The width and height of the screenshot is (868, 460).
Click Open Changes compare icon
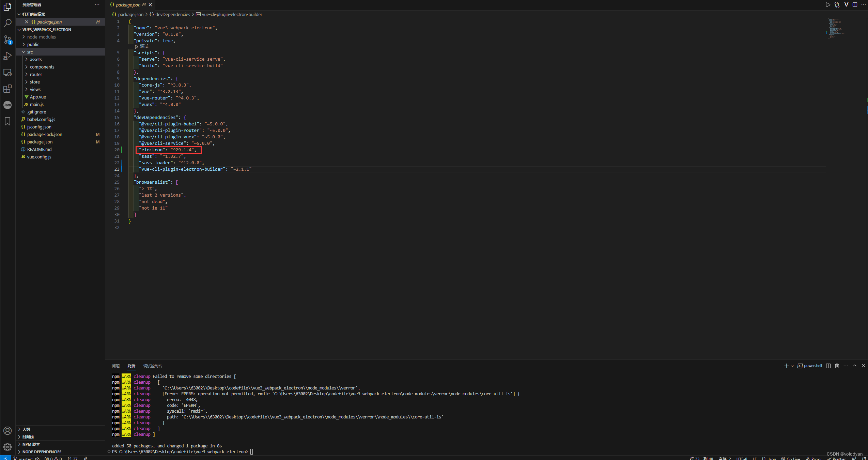pos(837,5)
